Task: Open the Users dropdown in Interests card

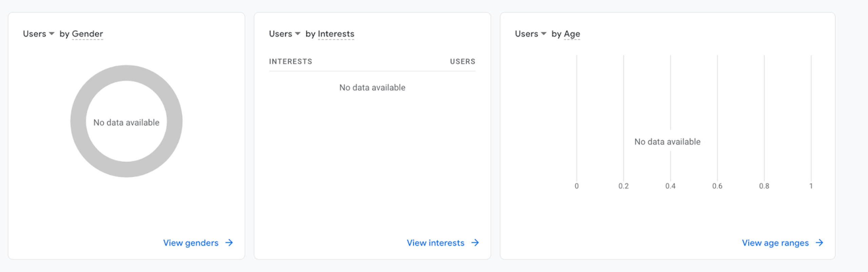Action: point(284,34)
